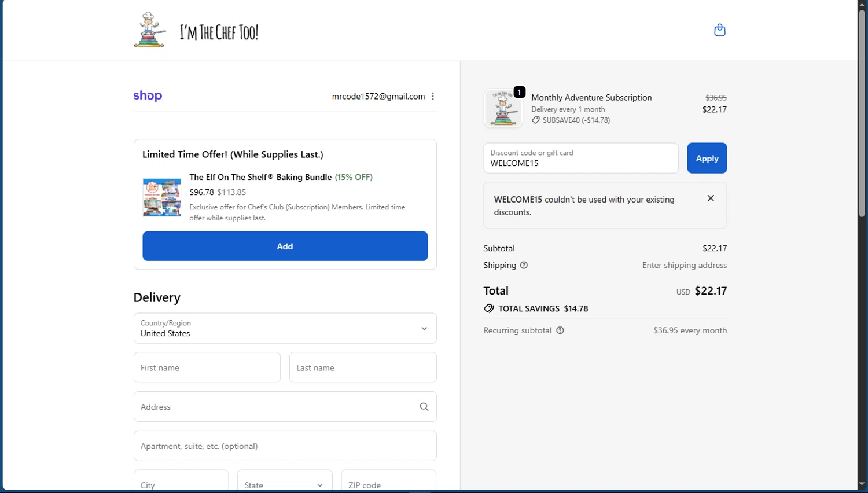Click the Shop pay logo

(148, 96)
